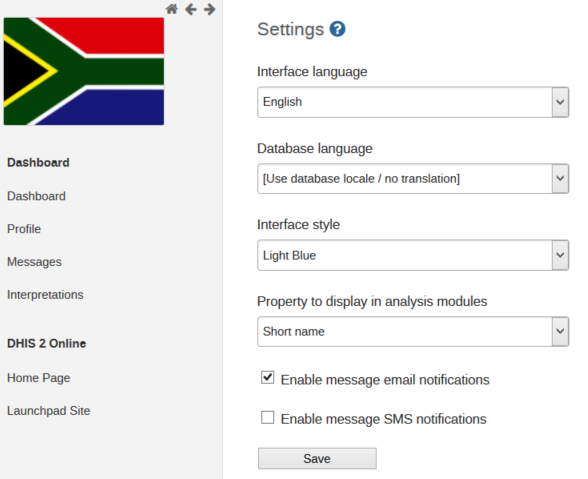Open the analysis modules property dropdown
This screenshot has height=479, width=588.
point(413,332)
